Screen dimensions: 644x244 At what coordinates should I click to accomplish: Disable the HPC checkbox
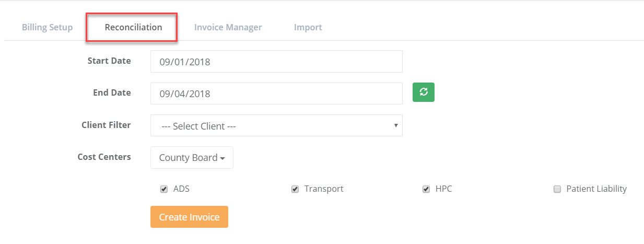tap(426, 189)
